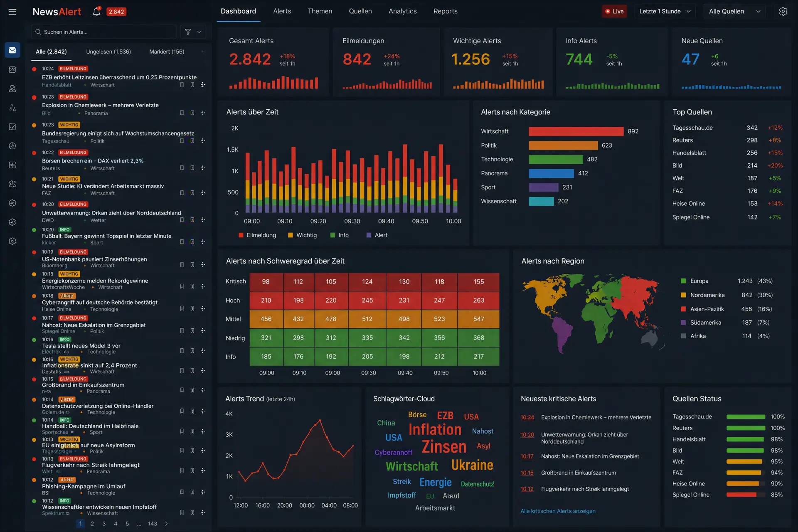Image resolution: width=798 pixels, height=532 pixels.
Task: Open the Letzte 1 Stunde time dropdown
Action: pyautogui.click(x=665, y=11)
